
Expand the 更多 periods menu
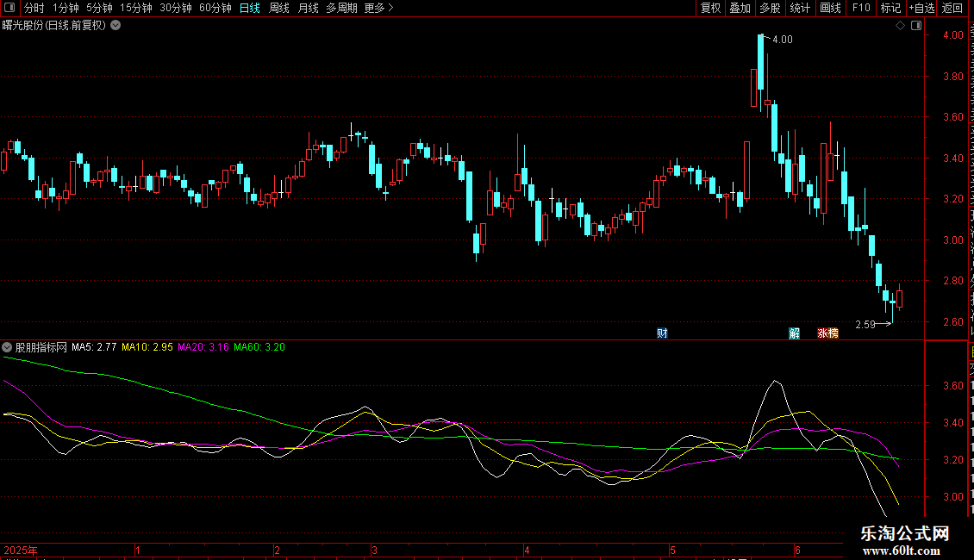tap(378, 8)
